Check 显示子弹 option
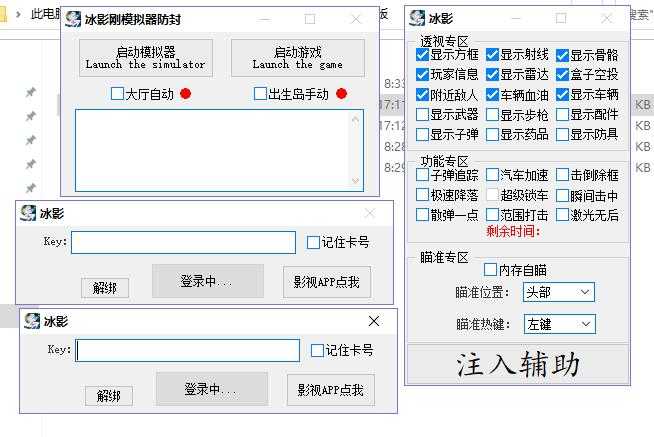The image size is (654, 437). pyautogui.click(x=423, y=134)
